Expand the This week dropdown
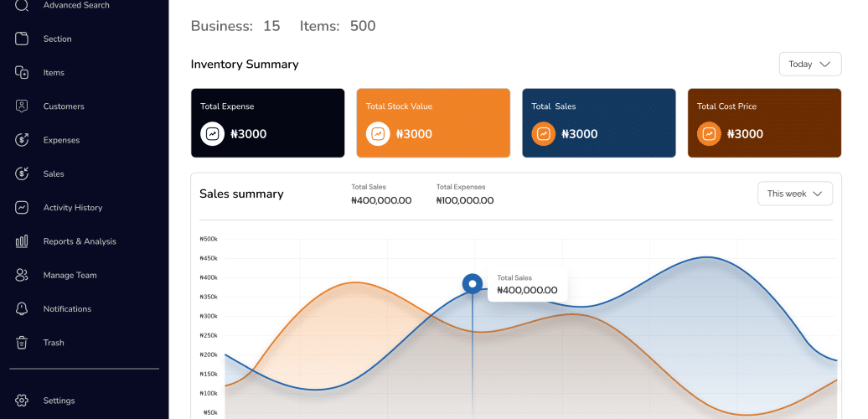The width and height of the screenshot is (868, 419). pyautogui.click(x=794, y=194)
